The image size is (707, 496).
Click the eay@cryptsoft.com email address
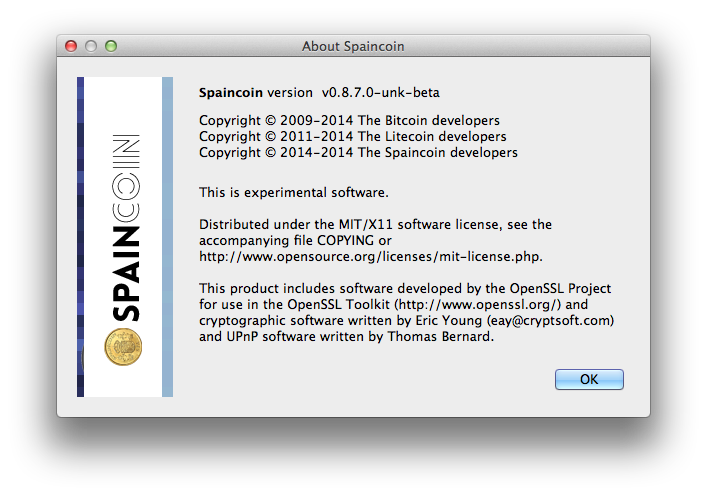point(550,321)
